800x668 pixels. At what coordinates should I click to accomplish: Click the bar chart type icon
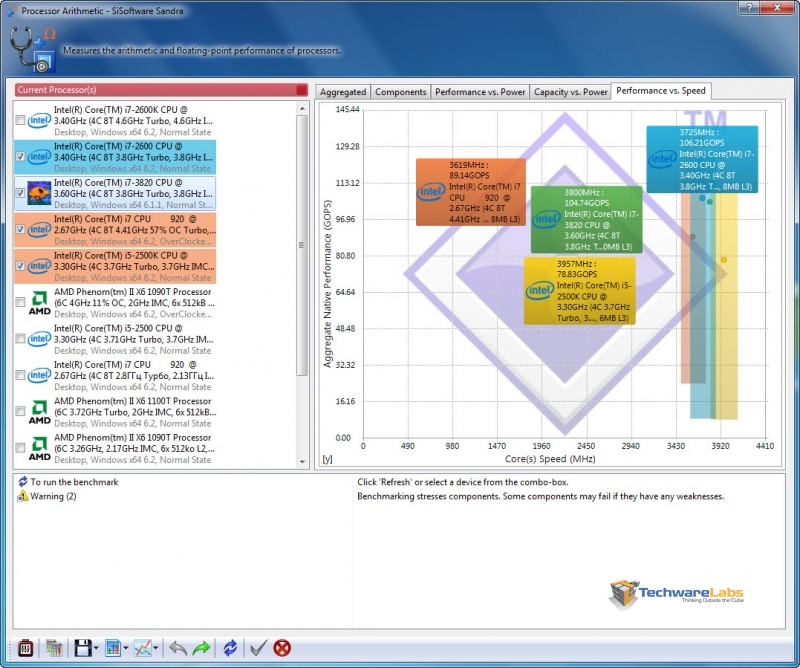click(x=113, y=648)
